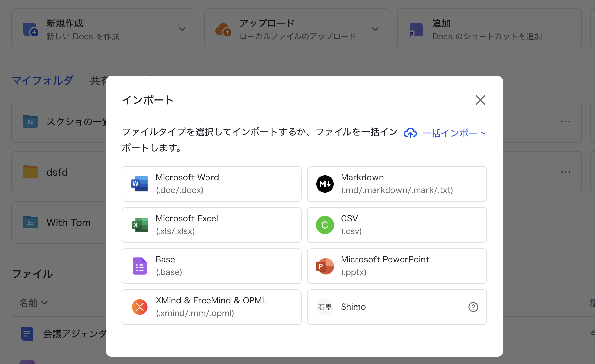
Task: Choose the Microsoft PowerPoint (.pptx) option
Action: tap(397, 266)
